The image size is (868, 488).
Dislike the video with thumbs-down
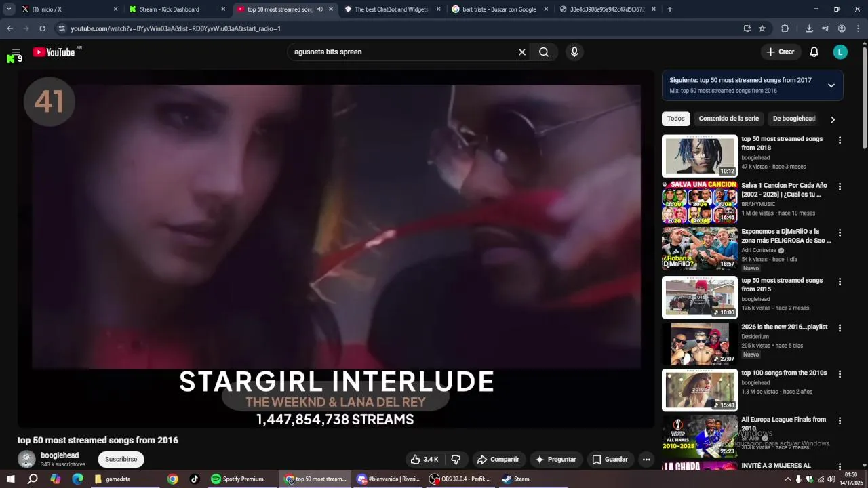456,460
